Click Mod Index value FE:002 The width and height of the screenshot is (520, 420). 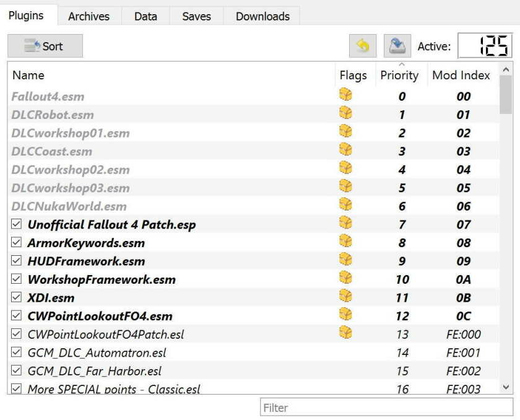(x=463, y=370)
